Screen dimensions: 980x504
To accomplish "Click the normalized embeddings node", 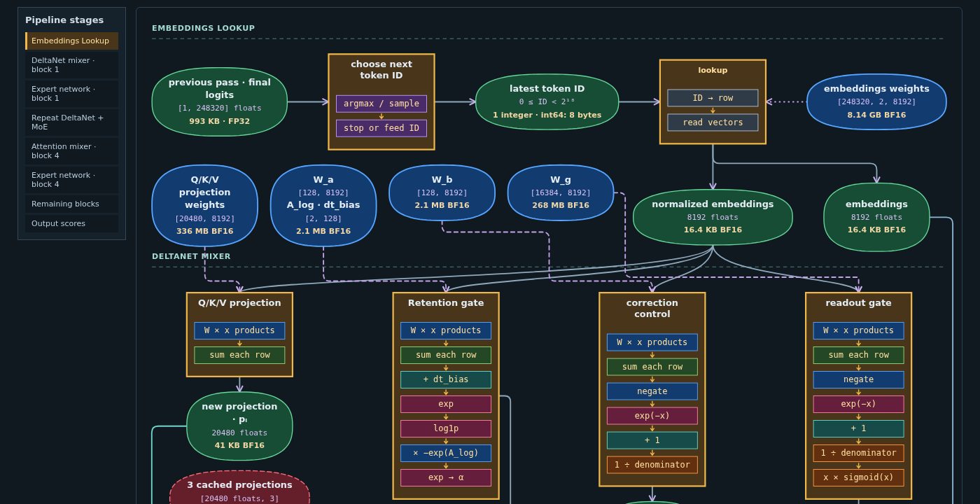I will [x=713, y=217].
